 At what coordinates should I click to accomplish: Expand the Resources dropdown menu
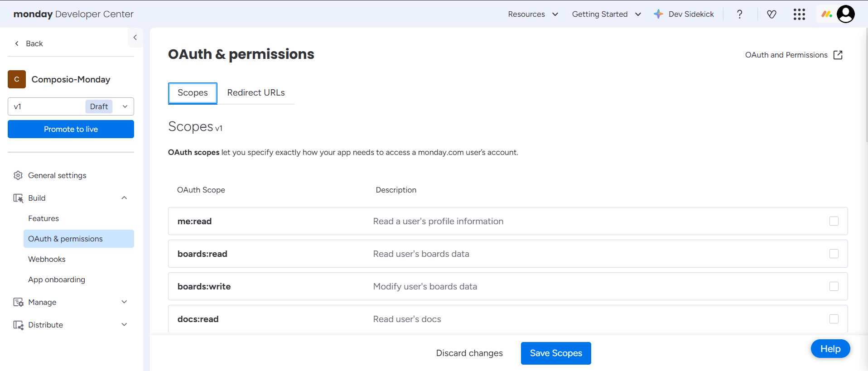click(533, 14)
